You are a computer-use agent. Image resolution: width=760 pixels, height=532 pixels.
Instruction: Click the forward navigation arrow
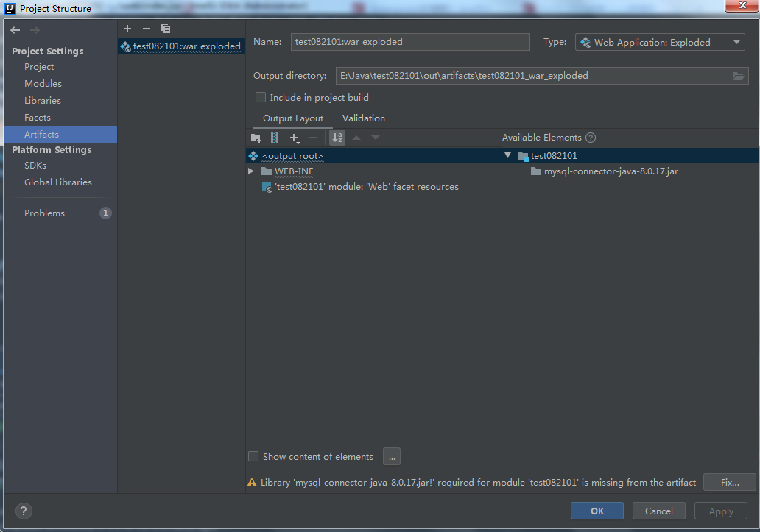[35, 30]
